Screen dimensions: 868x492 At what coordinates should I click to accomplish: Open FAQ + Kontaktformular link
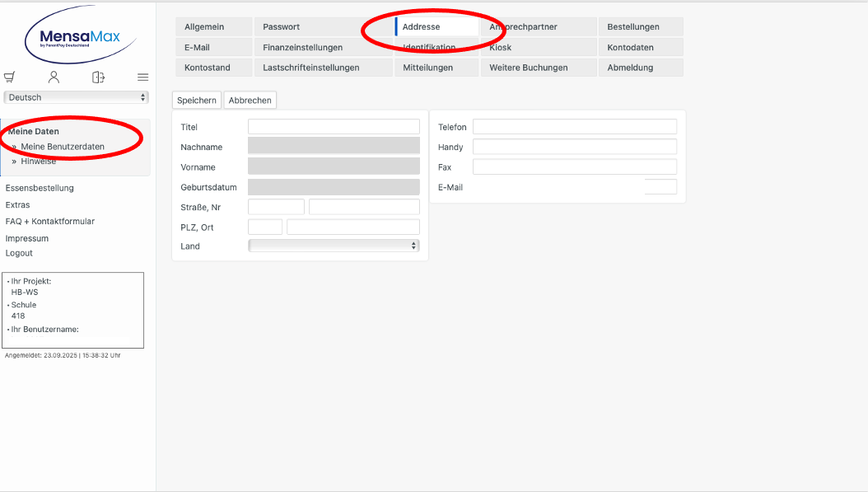point(50,221)
